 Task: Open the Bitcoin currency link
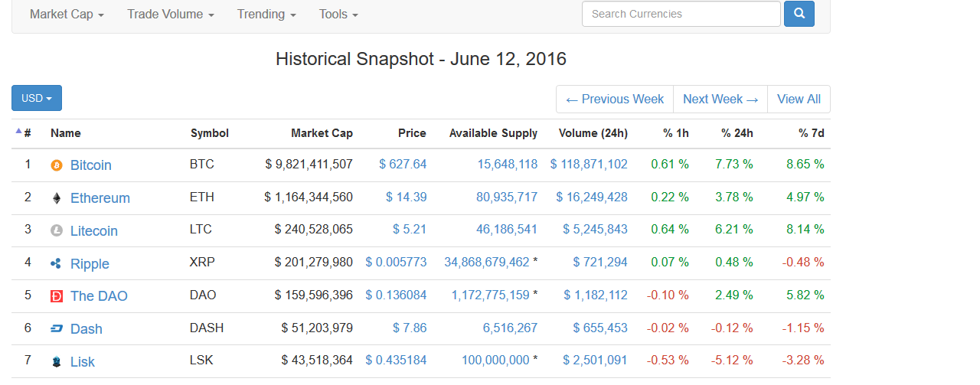coord(91,165)
